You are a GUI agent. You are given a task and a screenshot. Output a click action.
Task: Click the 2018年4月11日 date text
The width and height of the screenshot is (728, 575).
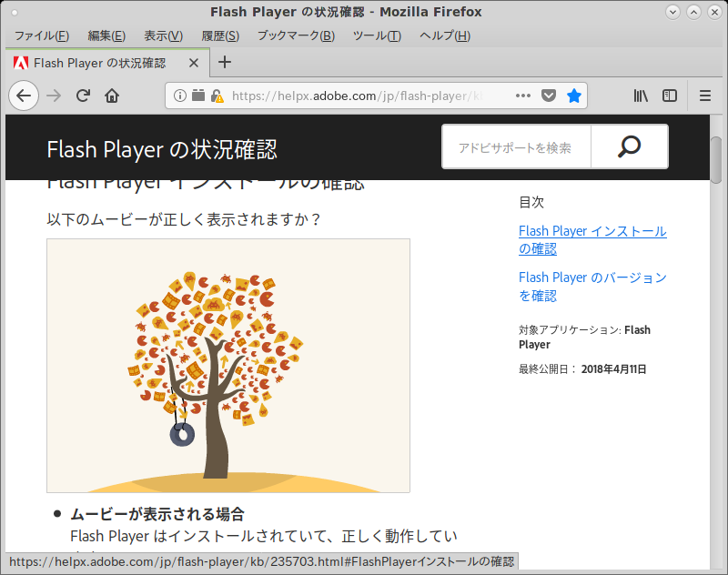coord(613,369)
